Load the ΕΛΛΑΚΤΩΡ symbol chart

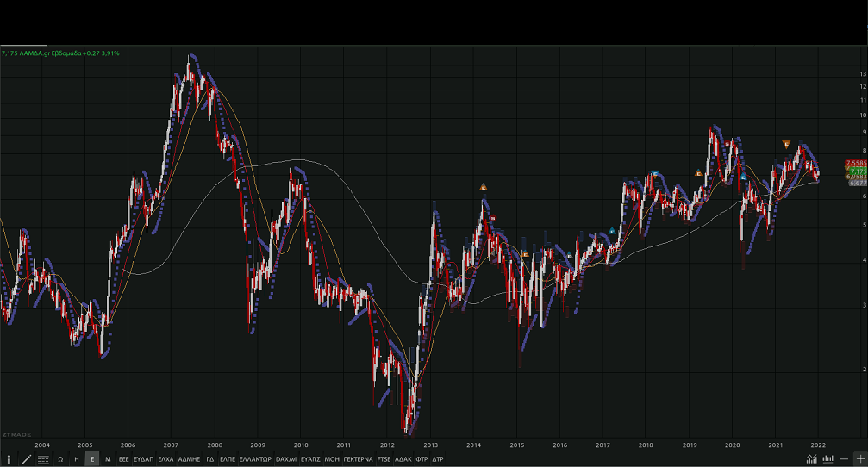(255, 459)
